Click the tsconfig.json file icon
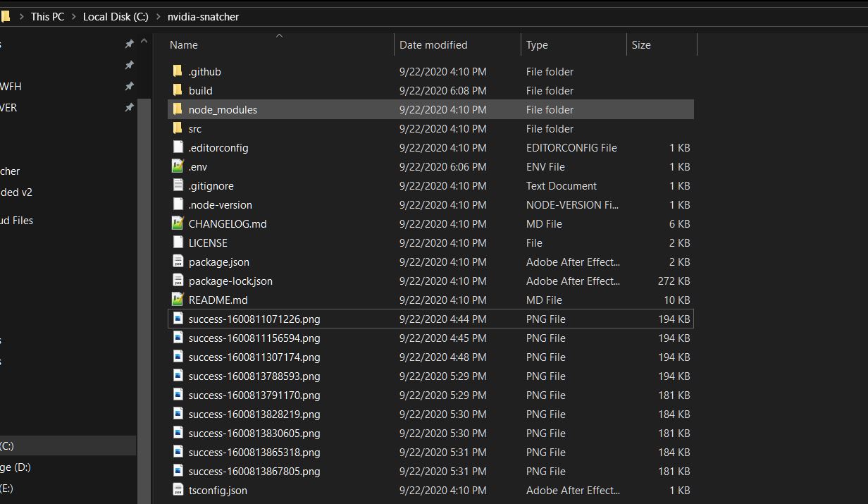 point(178,490)
